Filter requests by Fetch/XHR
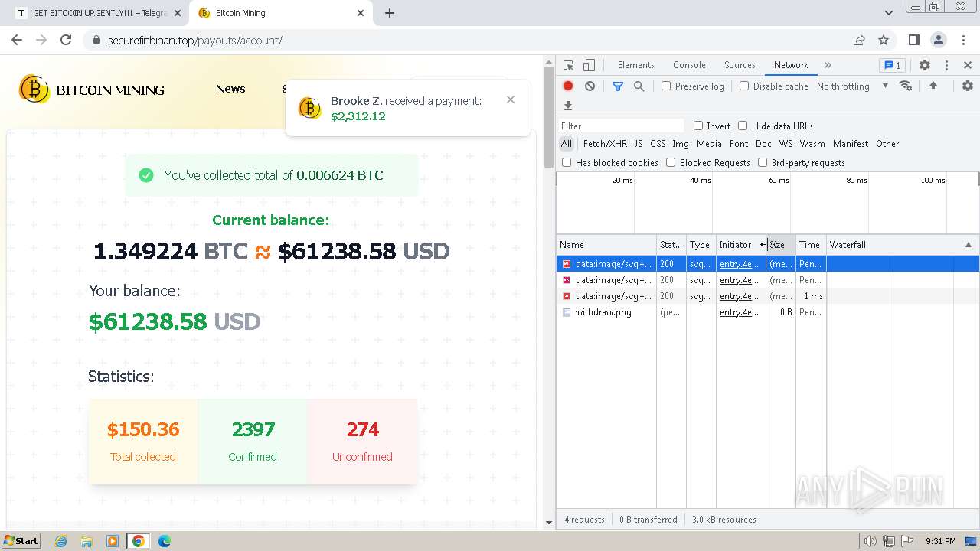This screenshot has height=551, width=980. pos(605,144)
